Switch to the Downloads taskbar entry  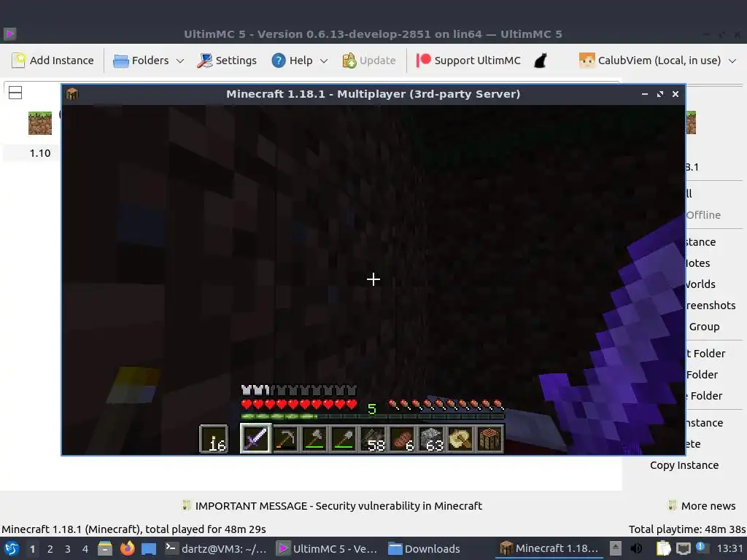pyautogui.click(x=424, y=548)
